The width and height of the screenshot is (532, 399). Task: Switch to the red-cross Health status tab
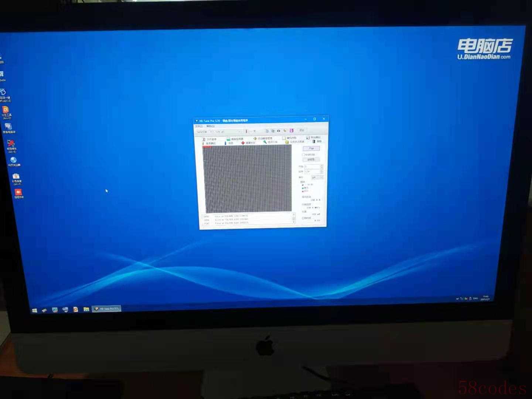(x=248, y=143)
